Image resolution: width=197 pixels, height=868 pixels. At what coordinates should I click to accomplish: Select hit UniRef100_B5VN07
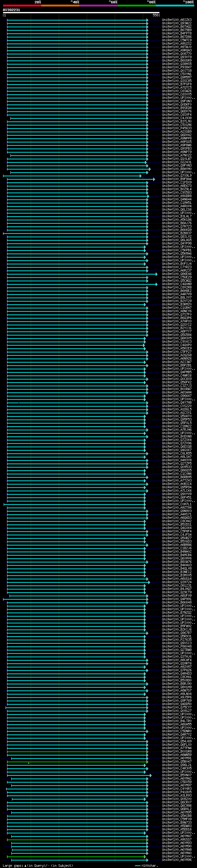pyautogui.click(x=177, y=775)
